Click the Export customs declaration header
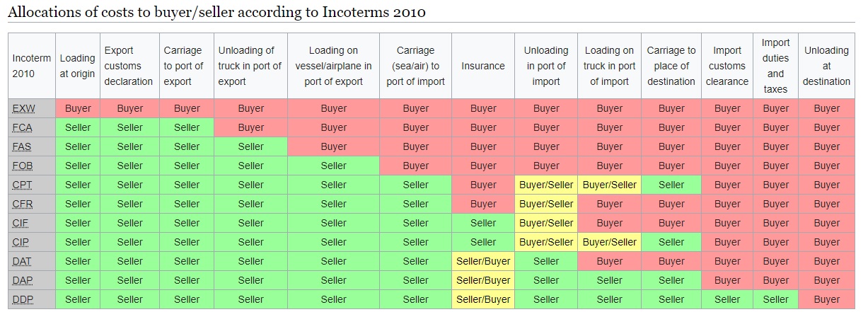868x312 pixels. (x=129, y=66)
